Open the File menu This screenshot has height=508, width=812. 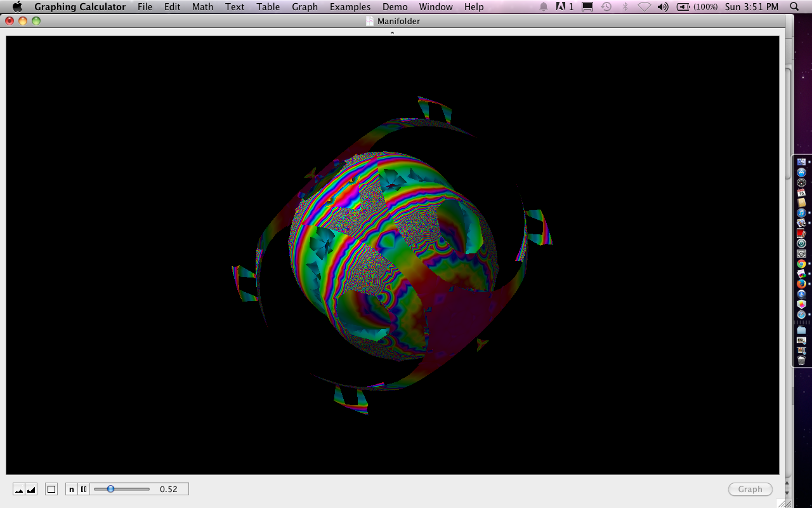(x=145, y=6)
